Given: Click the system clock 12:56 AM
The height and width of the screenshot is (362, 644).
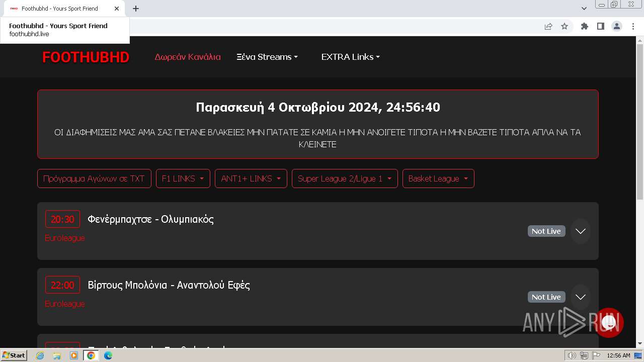Looking at the screenshot, I should coord(618,355).
